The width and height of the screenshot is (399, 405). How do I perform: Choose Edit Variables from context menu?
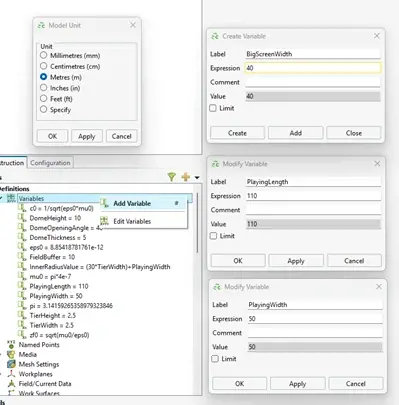click(143, 221)
